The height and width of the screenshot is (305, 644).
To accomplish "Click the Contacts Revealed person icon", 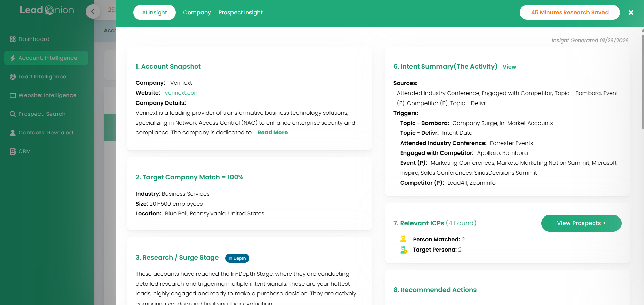I will (x=13, y=133).
